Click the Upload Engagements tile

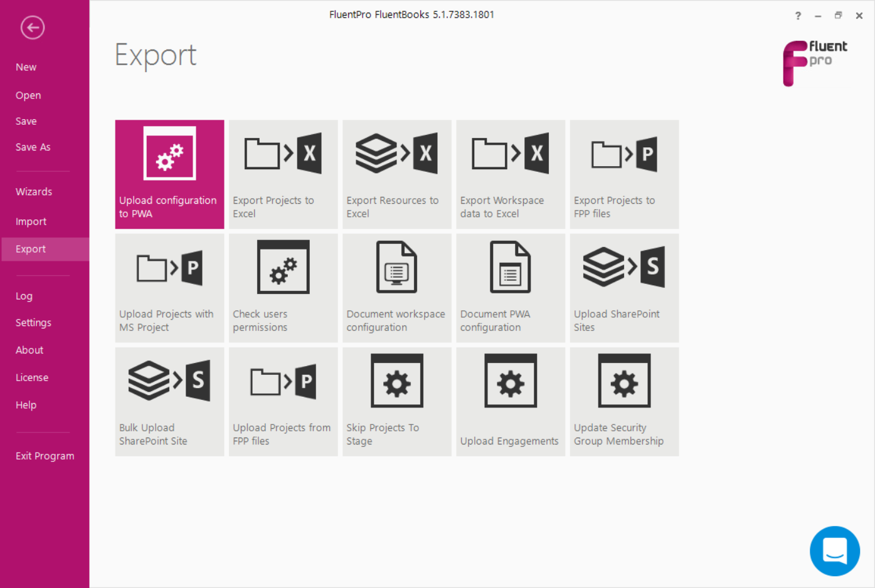click(x=511, y=401)
